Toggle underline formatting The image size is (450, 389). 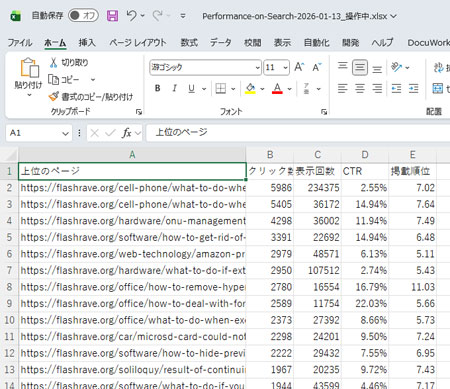191,88
